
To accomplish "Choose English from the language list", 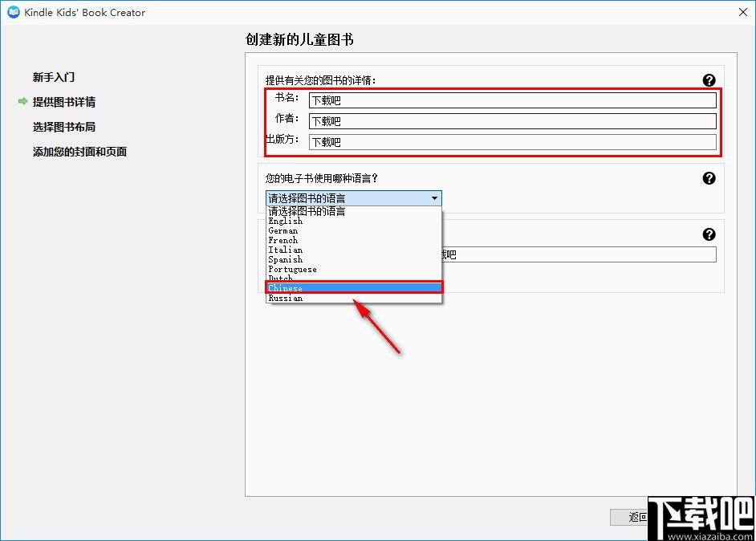I will (354, 221).
